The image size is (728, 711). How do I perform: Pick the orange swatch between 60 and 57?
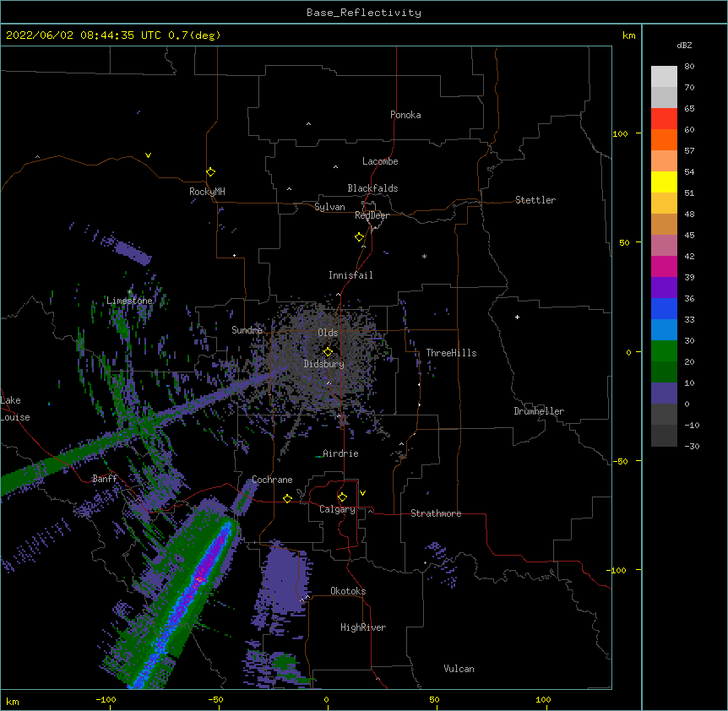click(664, 139)
